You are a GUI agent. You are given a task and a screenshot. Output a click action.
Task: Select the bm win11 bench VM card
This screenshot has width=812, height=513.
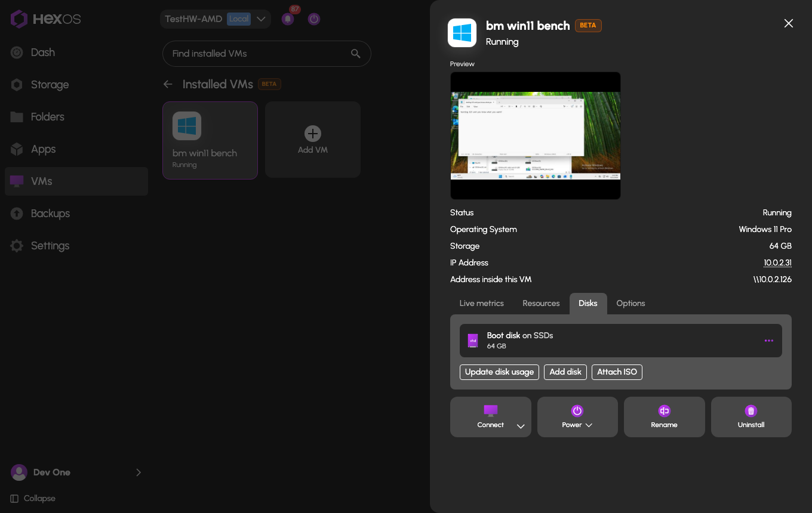[210, 140]
